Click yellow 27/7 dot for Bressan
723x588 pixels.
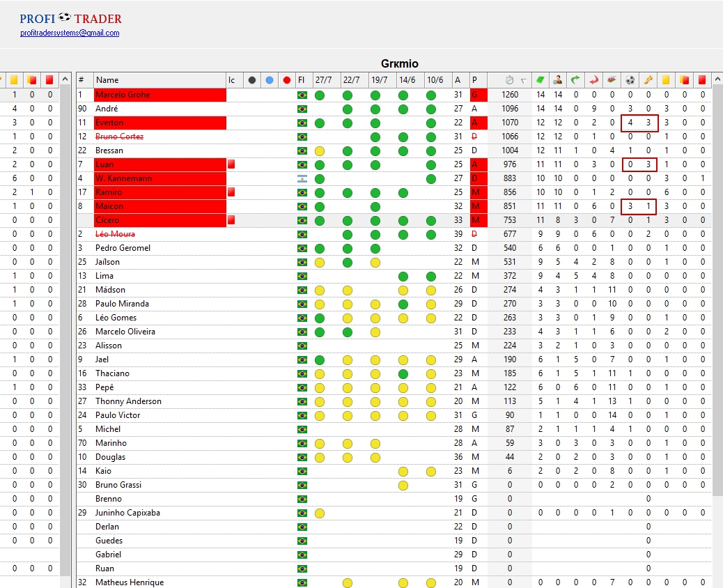click(320, 151)
